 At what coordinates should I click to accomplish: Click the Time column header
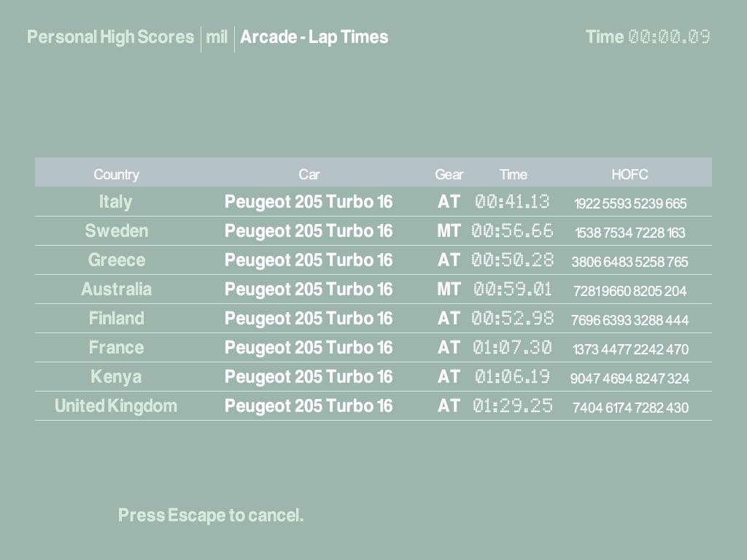pos(513,174)
